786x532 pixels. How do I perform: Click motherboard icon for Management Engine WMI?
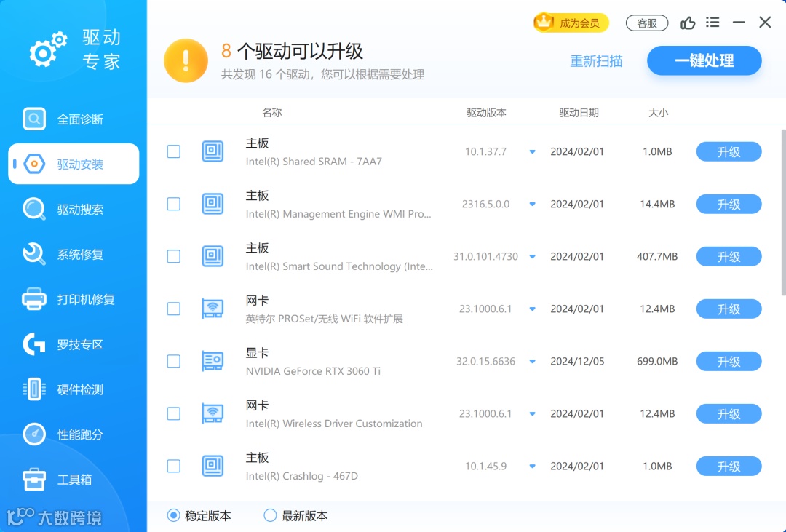[213, 204]
